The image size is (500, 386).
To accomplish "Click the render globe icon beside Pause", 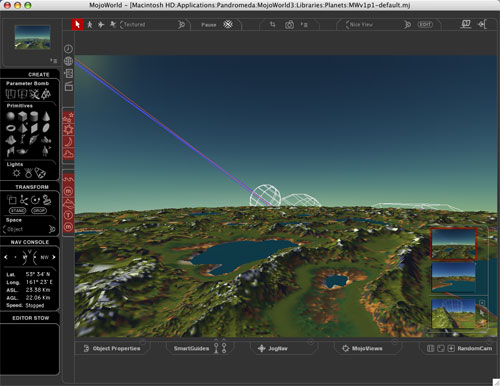I will 228,24.
